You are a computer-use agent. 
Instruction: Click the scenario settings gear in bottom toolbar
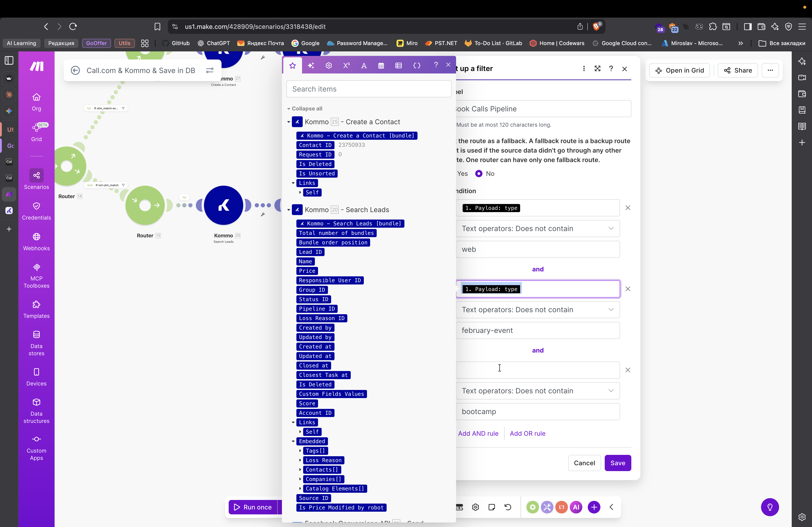point(475,507)
